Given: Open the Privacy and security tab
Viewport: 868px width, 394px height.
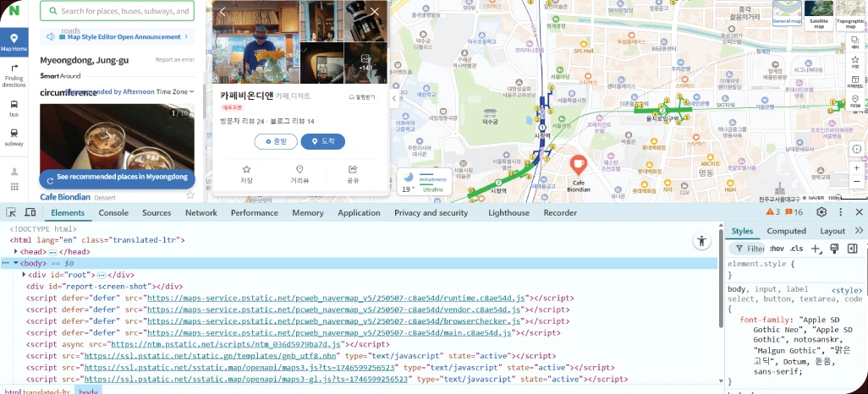Looking at the screenshot, I should pyautogui.click(x=431, y=212).
